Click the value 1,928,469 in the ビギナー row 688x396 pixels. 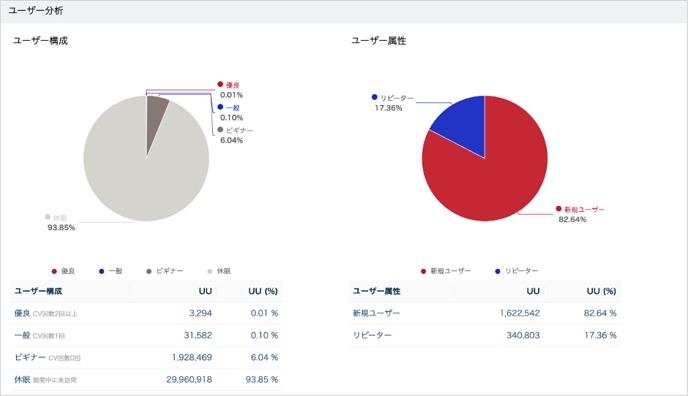click(192, 357)
